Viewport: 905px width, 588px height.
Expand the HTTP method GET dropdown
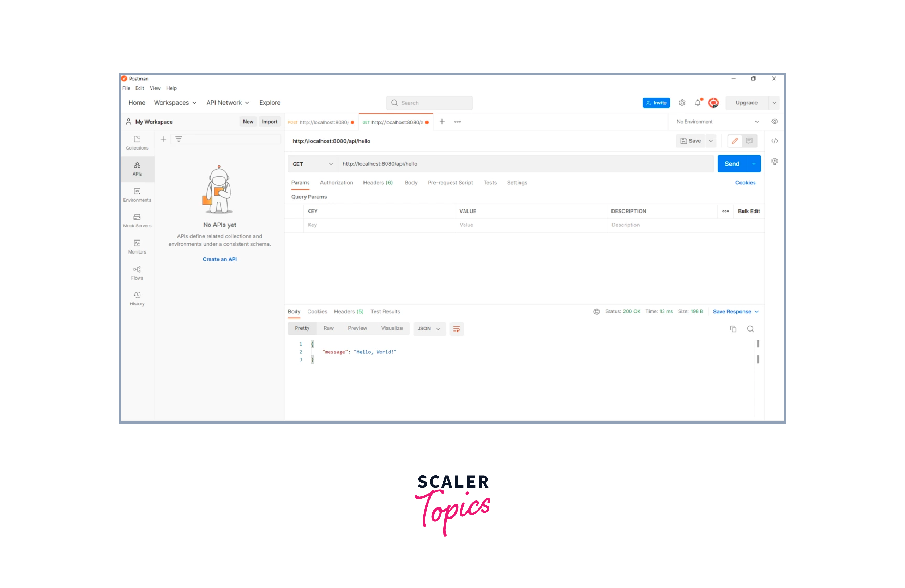pos(311,163)
